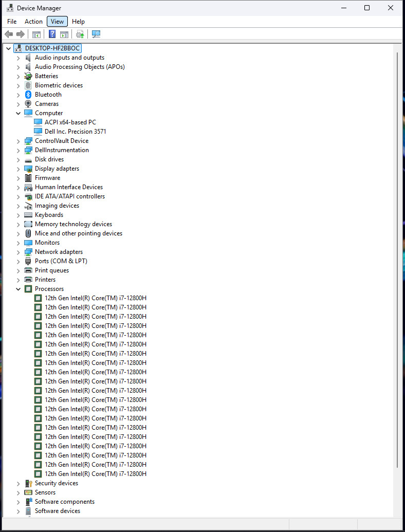405x532 pixels.
Task: Collapse the Computer category
Action: (x=19, y=113)
